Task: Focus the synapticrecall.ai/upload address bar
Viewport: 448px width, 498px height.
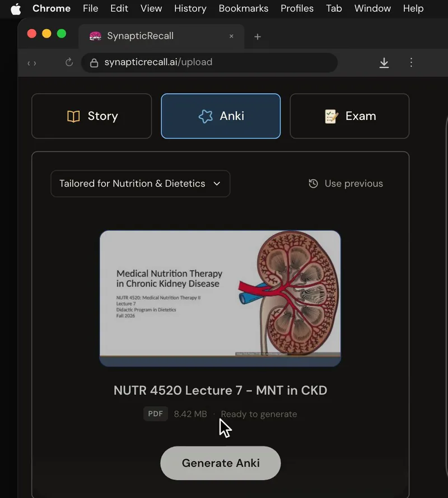Action: (209, 63)
